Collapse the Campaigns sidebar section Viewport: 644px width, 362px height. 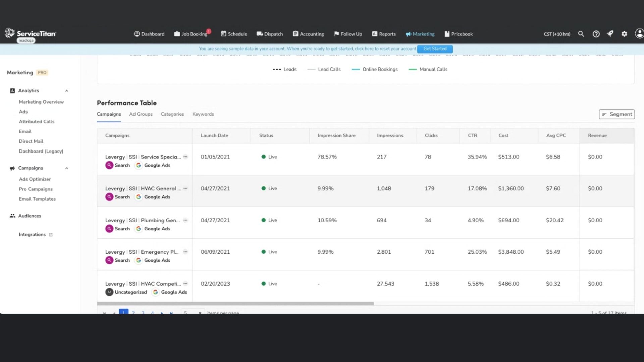[67, 168]
